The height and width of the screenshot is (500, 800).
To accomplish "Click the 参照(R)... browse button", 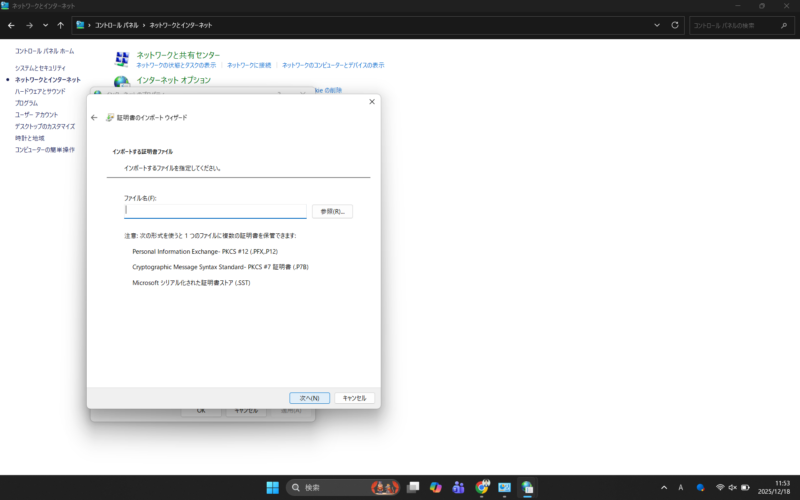I will tap(332, 211).
